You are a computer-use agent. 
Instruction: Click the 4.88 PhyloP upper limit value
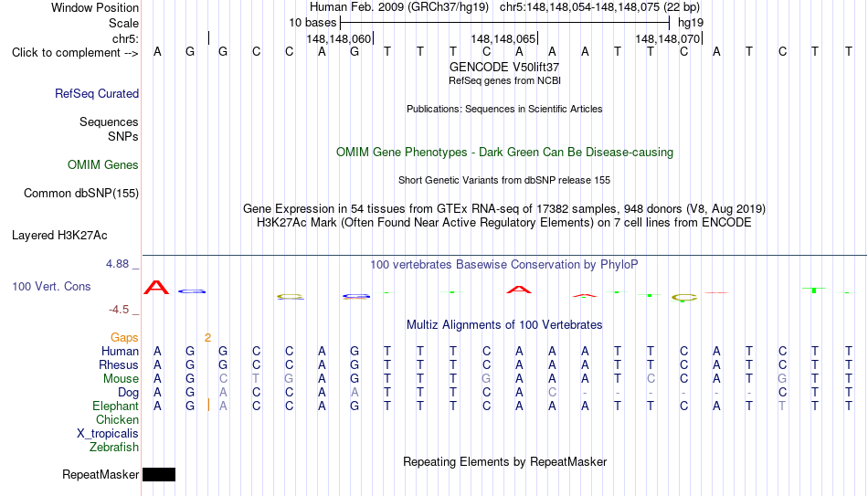coord(117,264)
